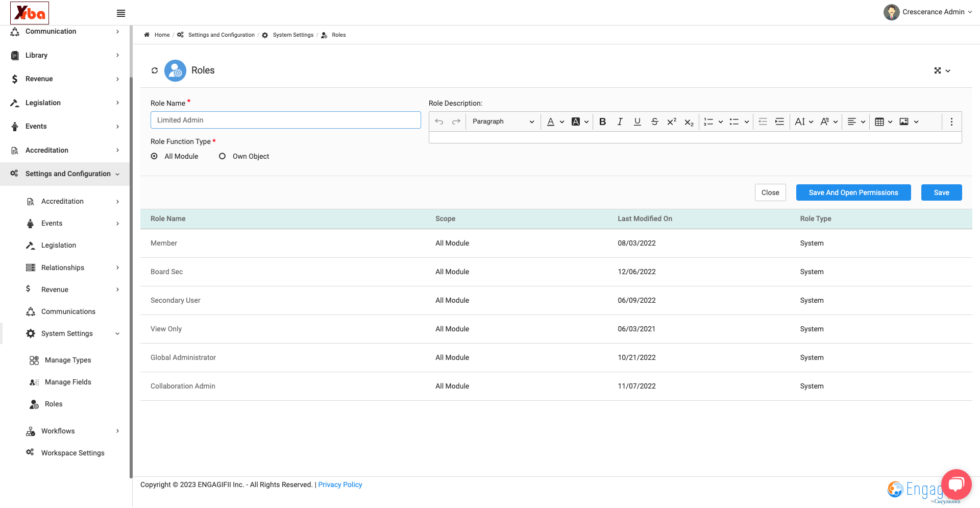Click the Role Name input field
This screenshot has height=508, width=980.
click(x=286, y=120)
